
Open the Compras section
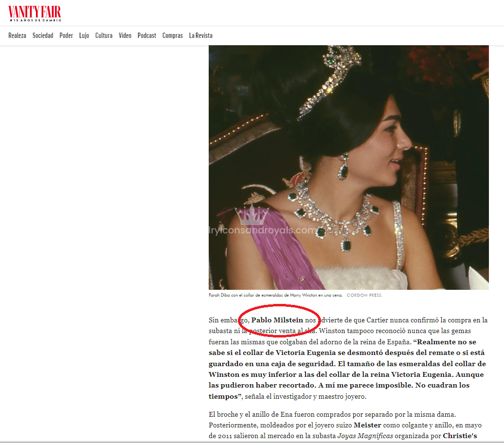click(172, 35)
